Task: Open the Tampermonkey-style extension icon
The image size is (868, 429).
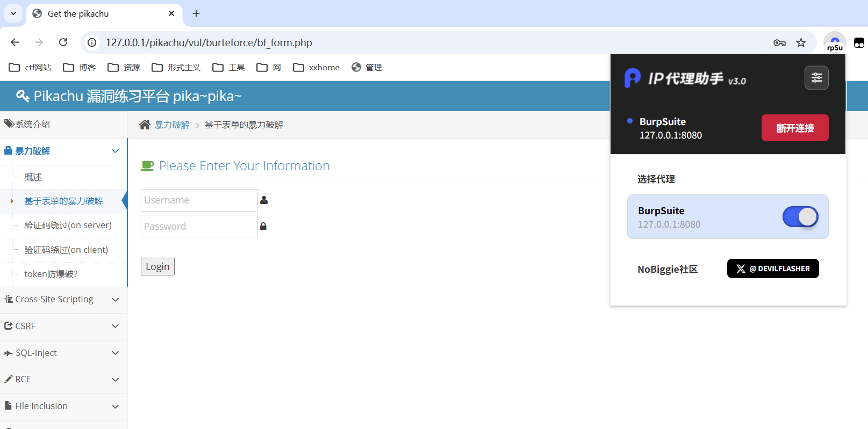Action: [859, 42]
